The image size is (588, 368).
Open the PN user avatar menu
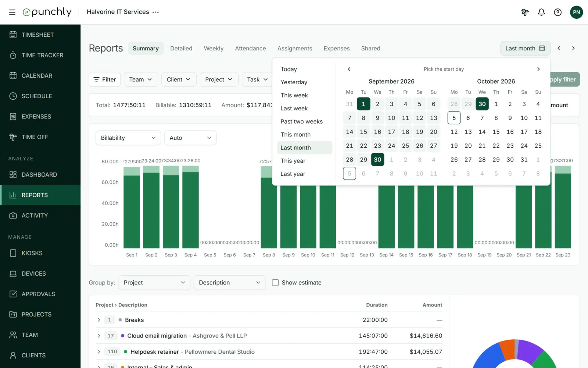click(x=576, y=12)
